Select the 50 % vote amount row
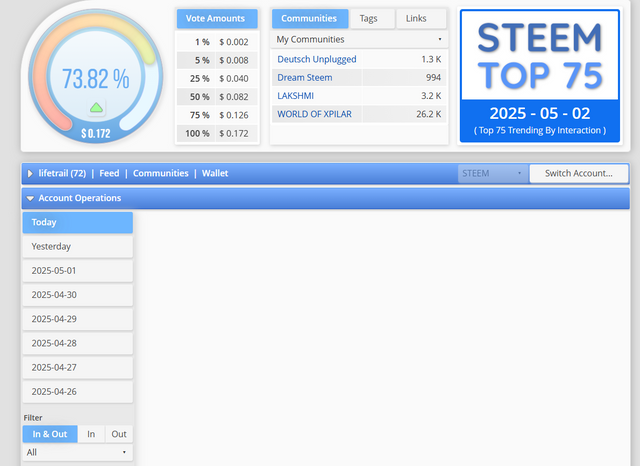Viewport: 640px width, 466px height. point(217,97)
